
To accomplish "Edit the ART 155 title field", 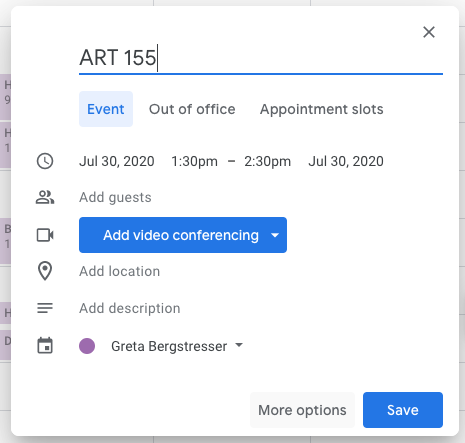I will 261,58.
